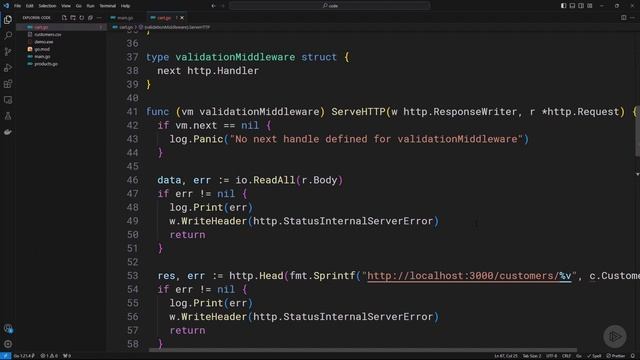
Task: Change UTF-8 file encoding
Action: point(551,356)
